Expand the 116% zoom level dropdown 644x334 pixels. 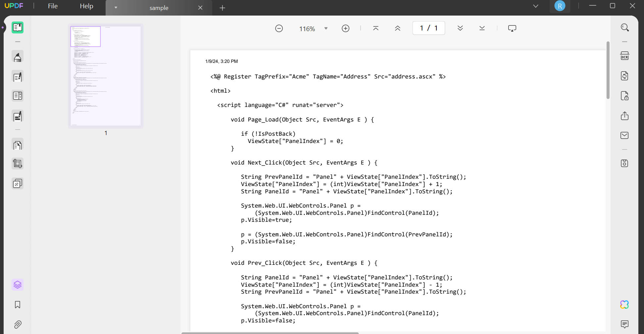[x=326, y=28]
